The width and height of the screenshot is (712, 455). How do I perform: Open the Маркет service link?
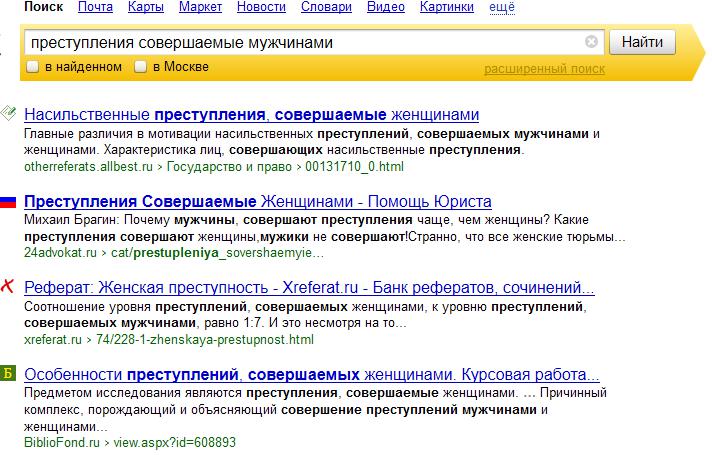[200, 7]
